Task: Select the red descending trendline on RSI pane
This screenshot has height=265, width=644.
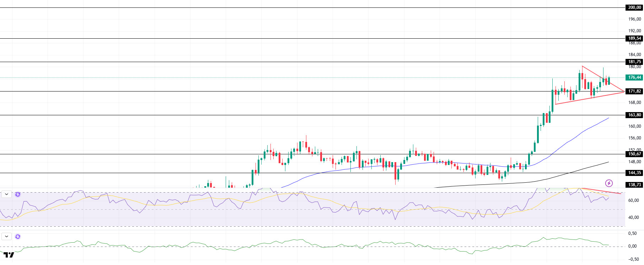Action: pyautogui.click(x=601, y=191)
